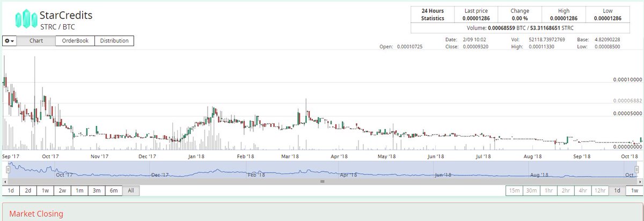Click the Jan '18 time axis label
This screenshot has width=644, height=221.
196,156
